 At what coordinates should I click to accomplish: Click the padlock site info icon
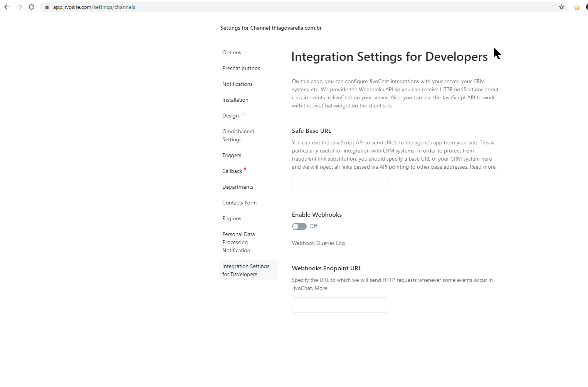47,7
